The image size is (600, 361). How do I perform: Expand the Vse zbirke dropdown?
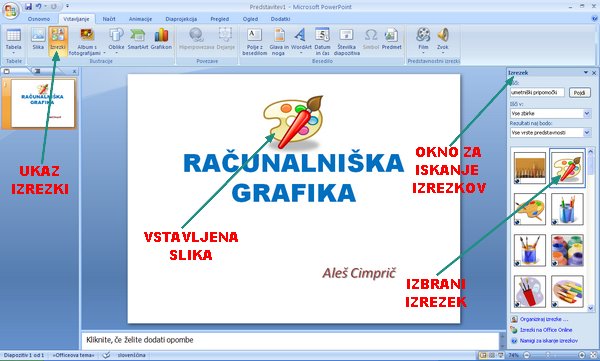point(587,113)
